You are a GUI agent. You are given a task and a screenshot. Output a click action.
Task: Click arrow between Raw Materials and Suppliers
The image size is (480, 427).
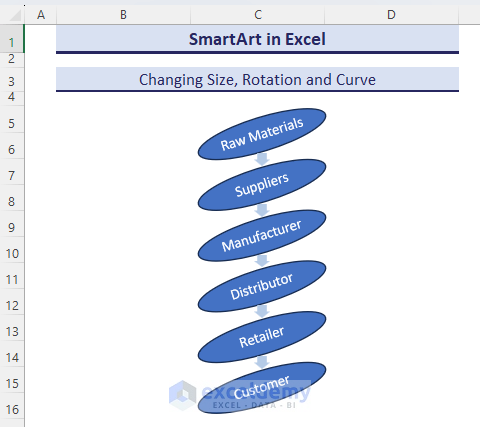click(x=262, y=159)
